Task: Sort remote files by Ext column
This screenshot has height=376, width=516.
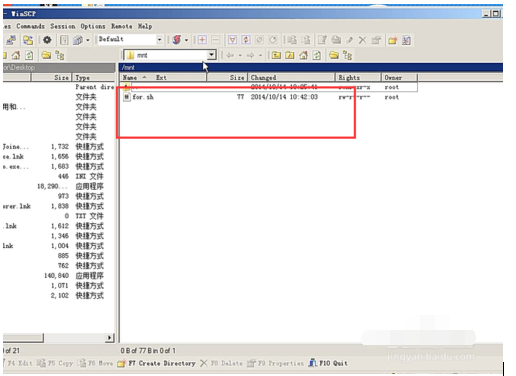Action: [161, 77]
